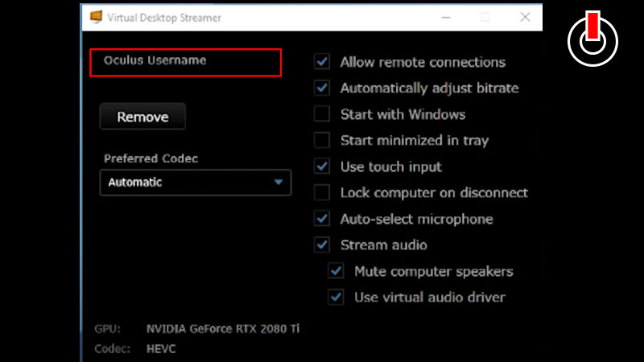Viewport: 644px width, 362px height.
Task: Toggle Use touch input checkbox
Action: (x=322, y=167)
